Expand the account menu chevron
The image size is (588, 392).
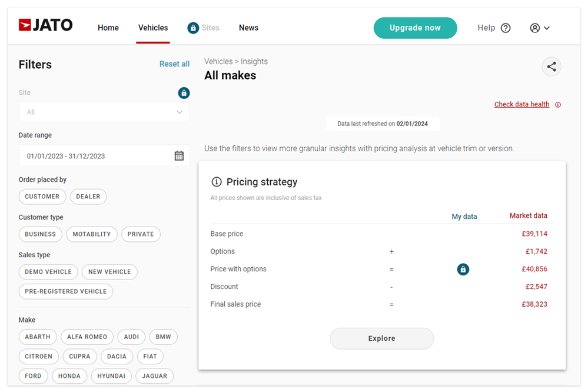click(x=547, y=28)
